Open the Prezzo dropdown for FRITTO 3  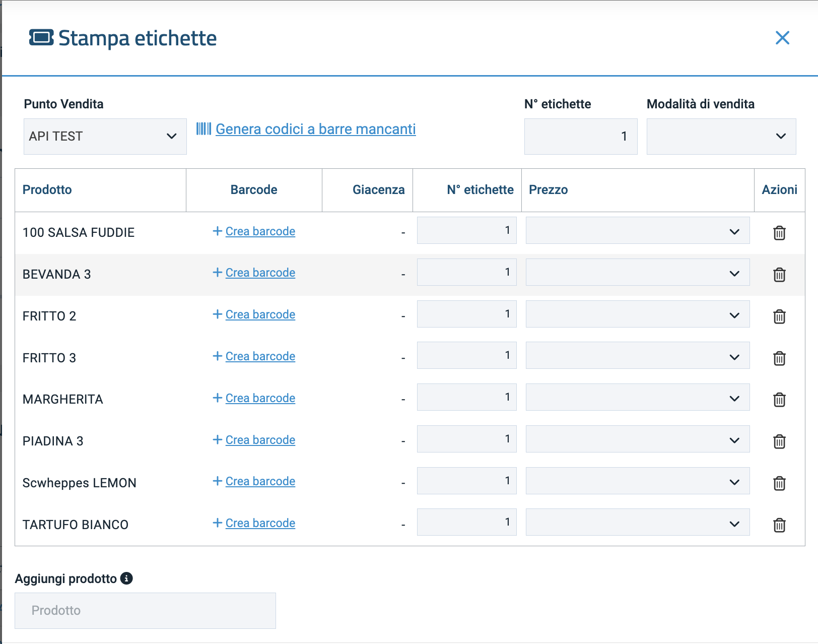tap(637, 356)
